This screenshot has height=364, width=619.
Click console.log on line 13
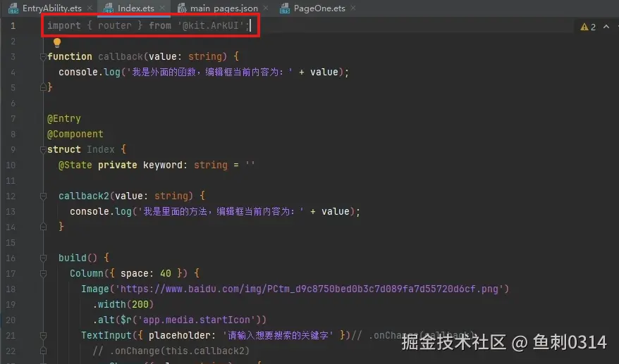101,211
